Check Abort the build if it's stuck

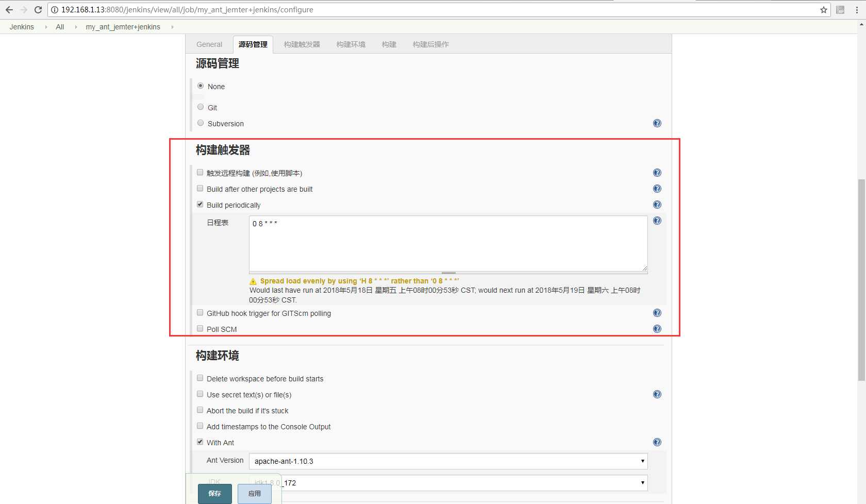pos(200,410)
